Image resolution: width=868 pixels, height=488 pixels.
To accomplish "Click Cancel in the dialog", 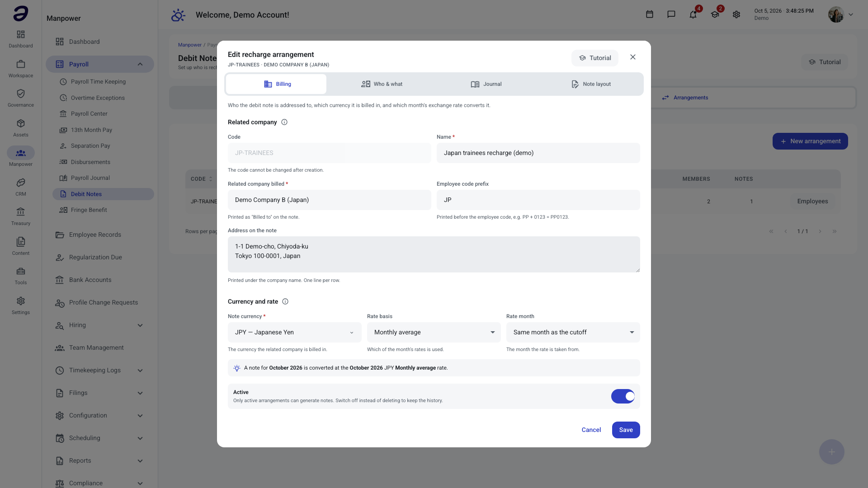I will (591, 430).
